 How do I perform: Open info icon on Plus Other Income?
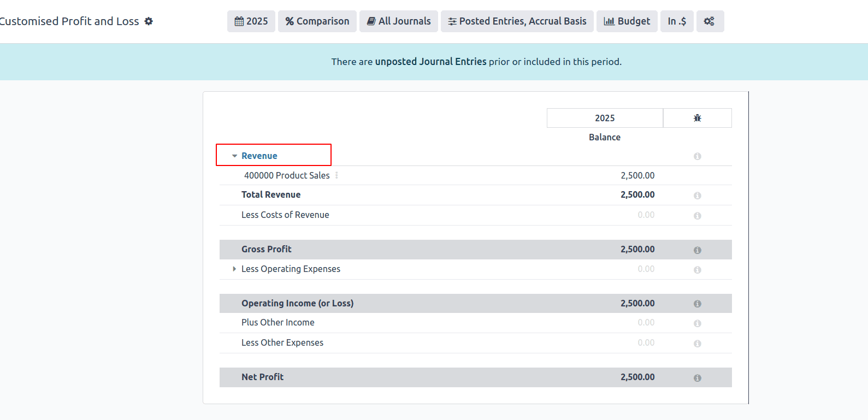coord(698,323)
